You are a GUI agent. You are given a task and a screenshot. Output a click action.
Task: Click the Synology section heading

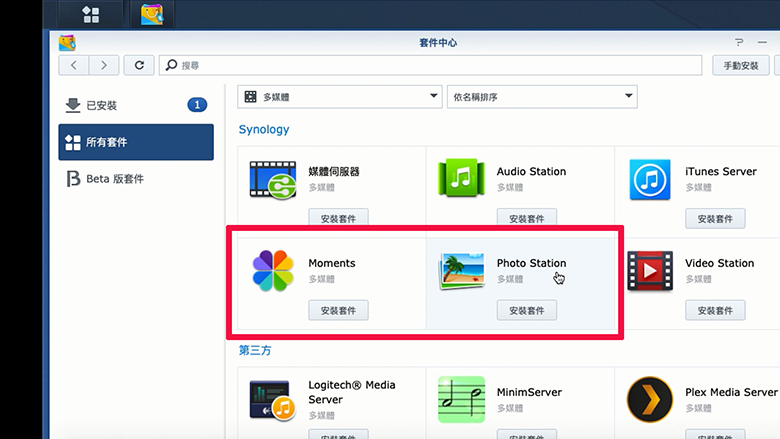(264, 129)
